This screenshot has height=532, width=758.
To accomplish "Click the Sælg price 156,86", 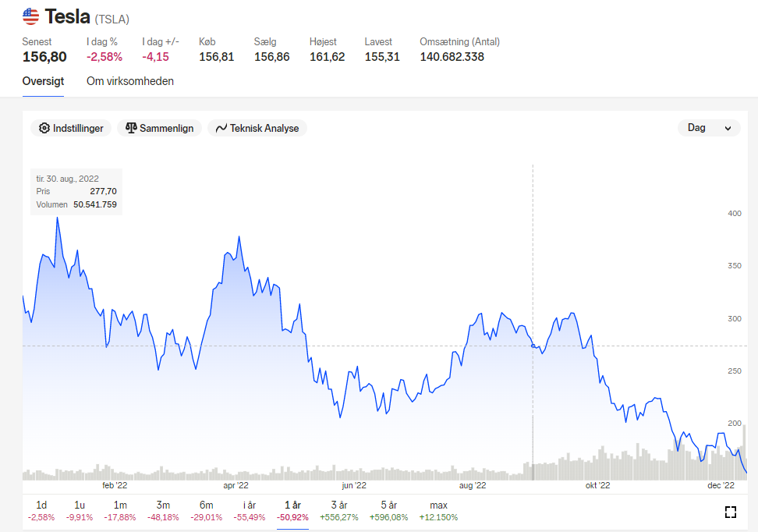I will tap(271, 57).
